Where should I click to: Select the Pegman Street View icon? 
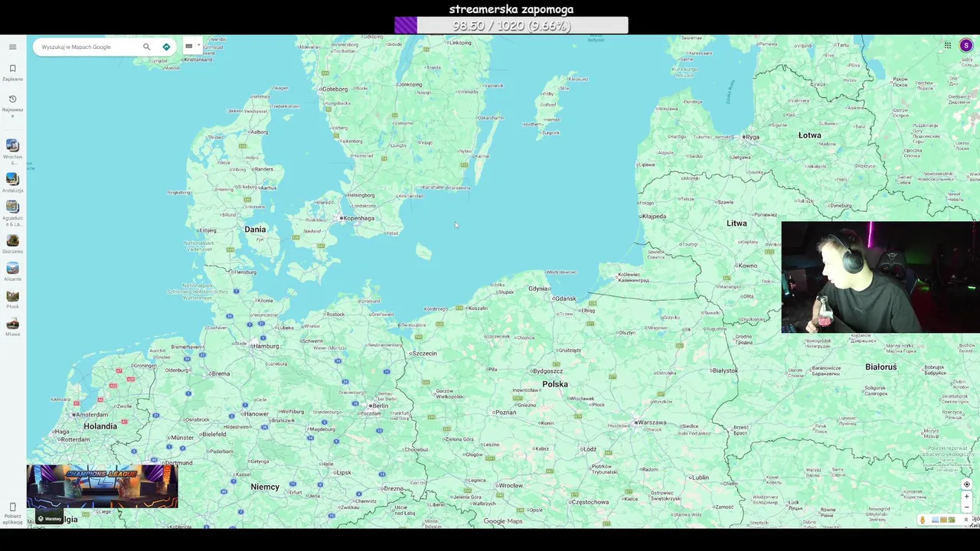(923, 520)
